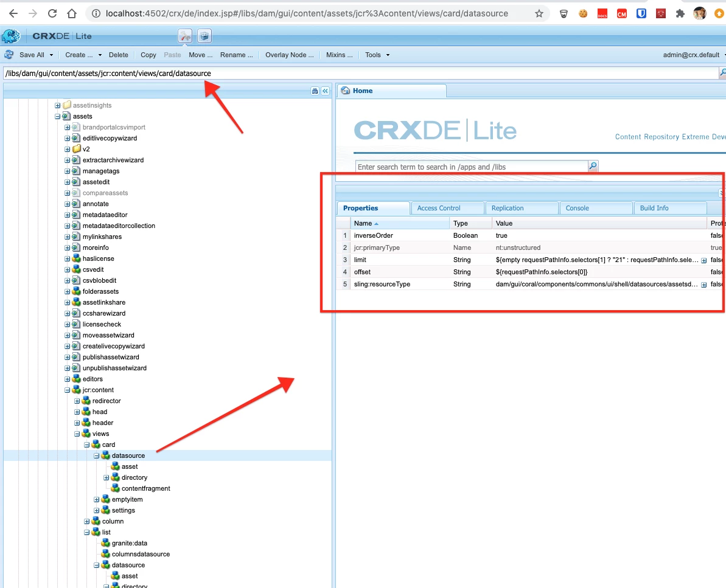This screenshot has width=726, height=588.
Task: Click the node path address field
Action: (361, 73)
